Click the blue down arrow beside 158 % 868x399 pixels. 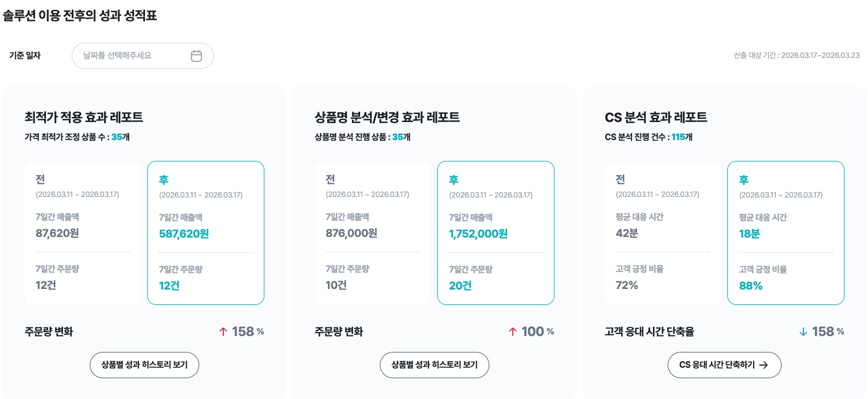[x=803, y=332]
